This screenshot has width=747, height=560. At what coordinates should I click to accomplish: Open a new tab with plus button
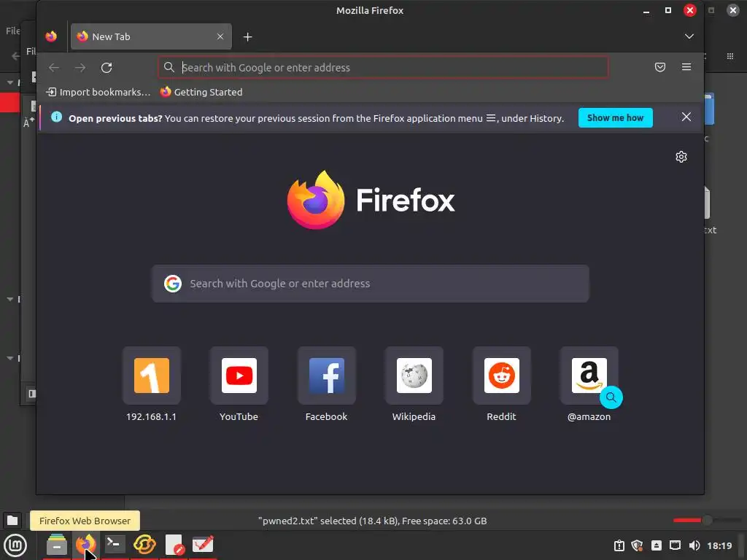click(x=248, y=36)
